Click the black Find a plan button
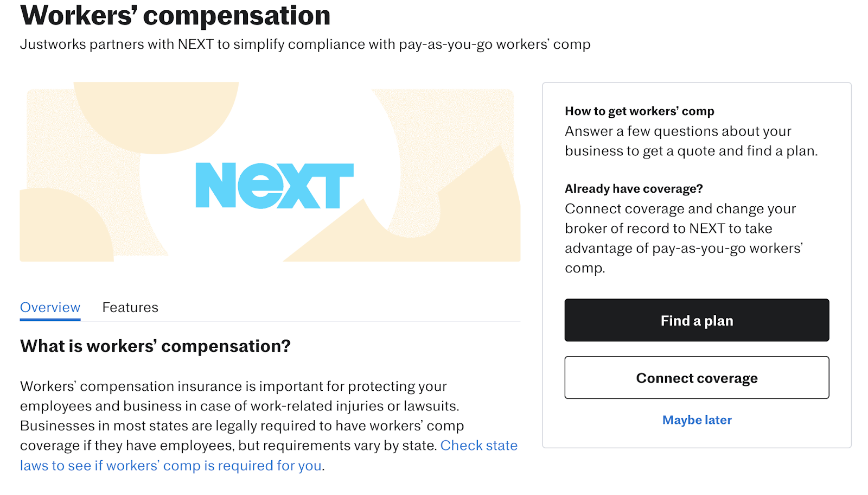This screenshot has height=495, width=868. 697,320
